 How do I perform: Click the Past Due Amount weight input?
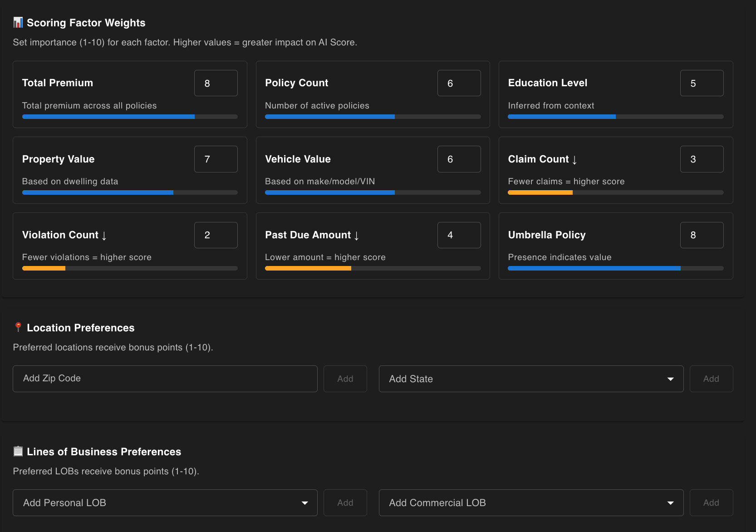459,235
